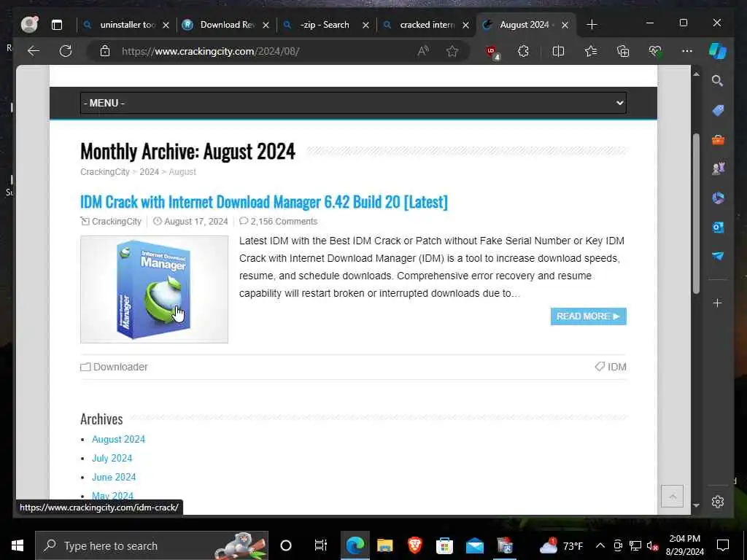This screenshot has height=560, width=747.
Task: Go to CrackingCity breadcrumb home
Action: pos(105,172)
